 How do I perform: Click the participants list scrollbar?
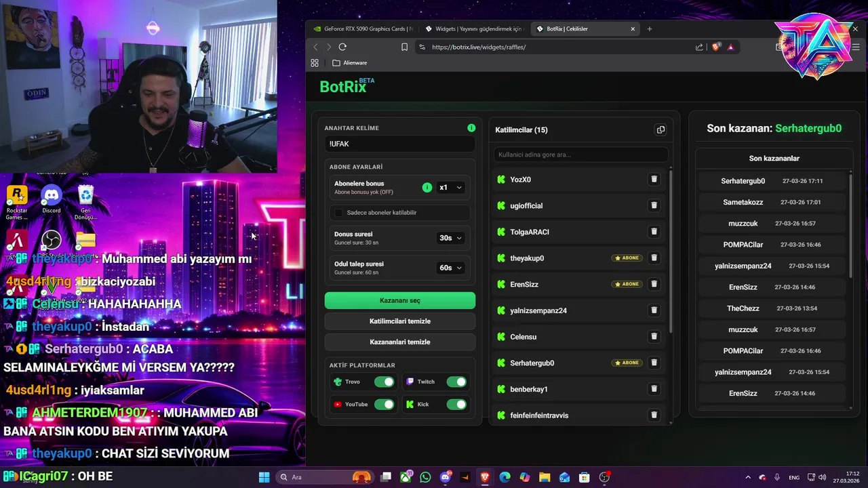pos(671,251)
